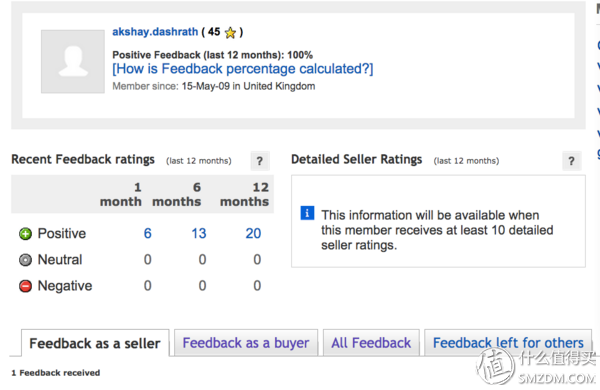Select the Feedback as a seller tab

click(x=95, y=343)
